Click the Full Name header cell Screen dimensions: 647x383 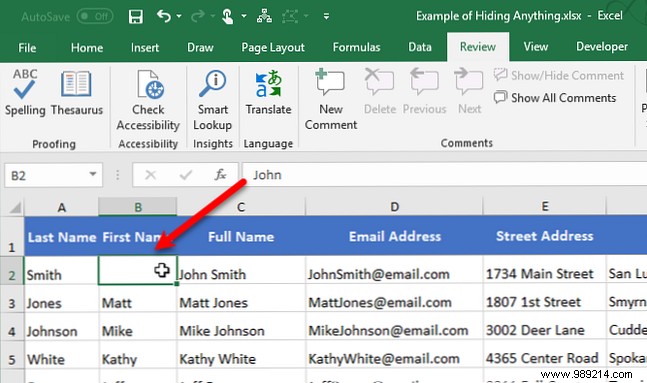[x=241, y=236]
